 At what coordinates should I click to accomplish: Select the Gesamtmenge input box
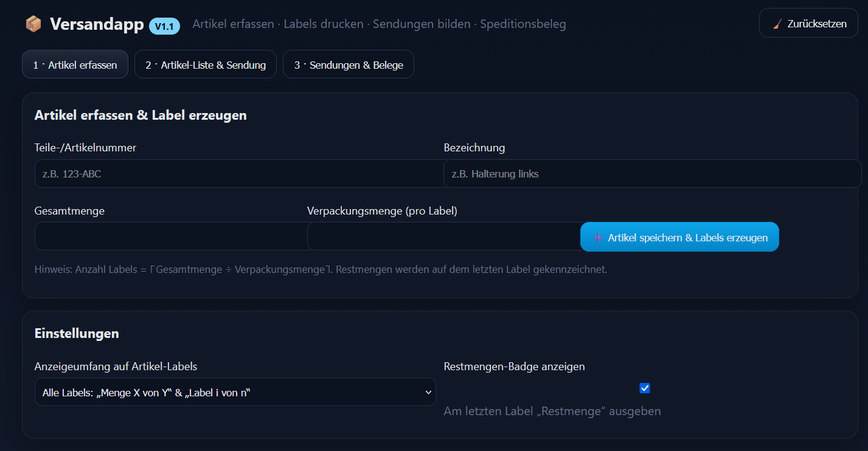point(171,236)
